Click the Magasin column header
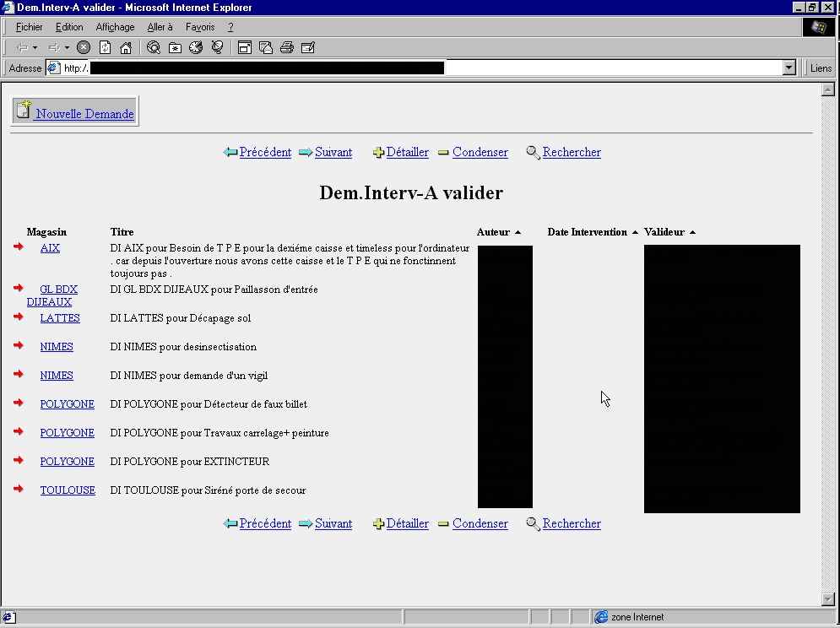 point(46,232)
